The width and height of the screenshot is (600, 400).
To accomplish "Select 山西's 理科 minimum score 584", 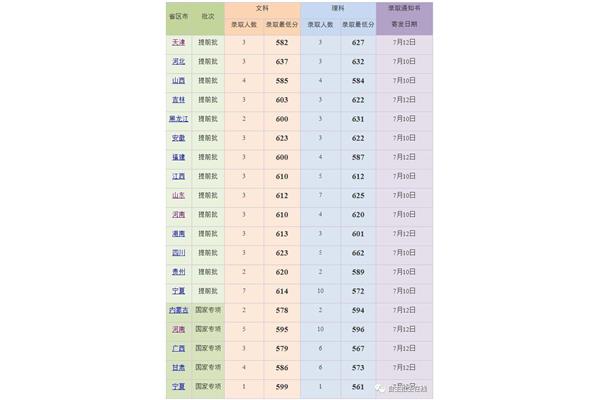I will [x=358, y=81].
